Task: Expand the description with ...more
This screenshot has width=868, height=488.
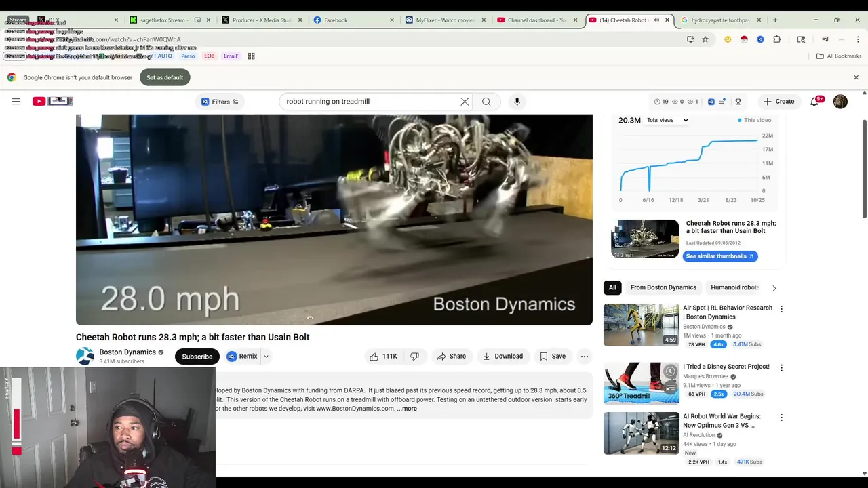Action: (x=407, y=409)
